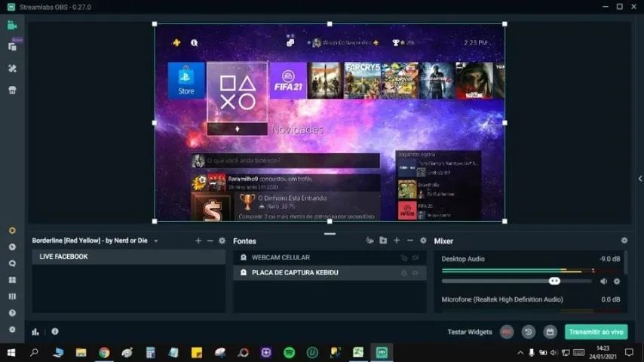The height and width of the screenshot is (362, 644).
Task: Expand the collapsed right side panel arrow
Action: coord(640,179)
